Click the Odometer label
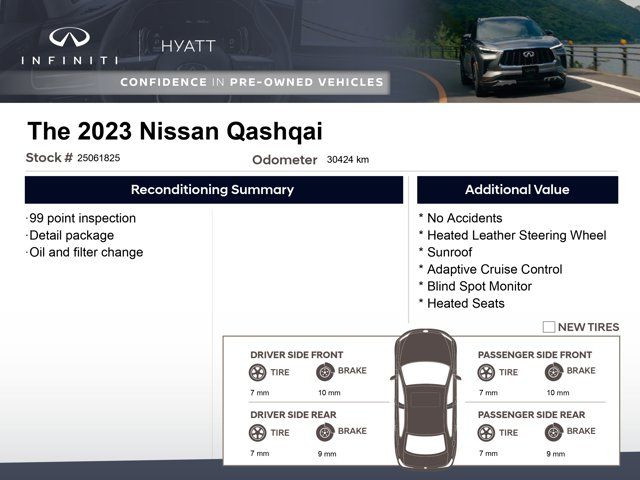This screenshot has height=480, width=640. click(x=284, y=160)
